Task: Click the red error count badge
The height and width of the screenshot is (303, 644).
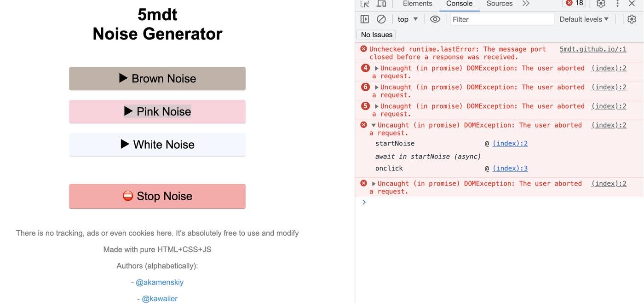Action: pos(574,3)
